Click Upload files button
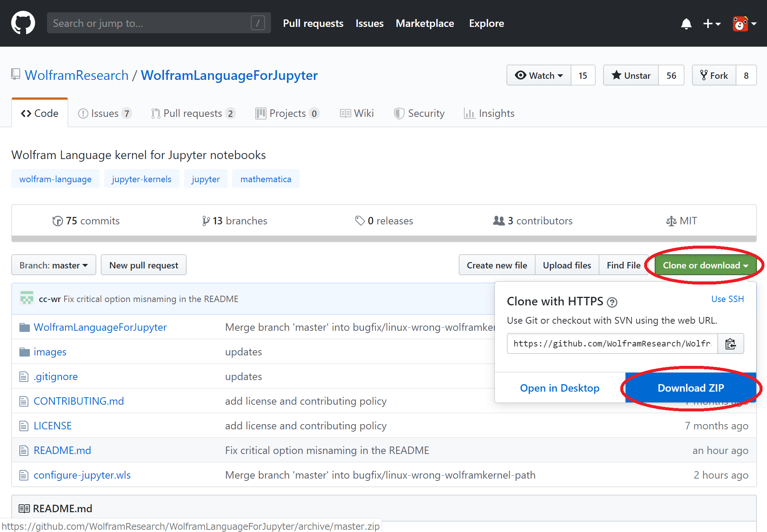This screenshot has width=767, height=532. click(x=567, y=265)
